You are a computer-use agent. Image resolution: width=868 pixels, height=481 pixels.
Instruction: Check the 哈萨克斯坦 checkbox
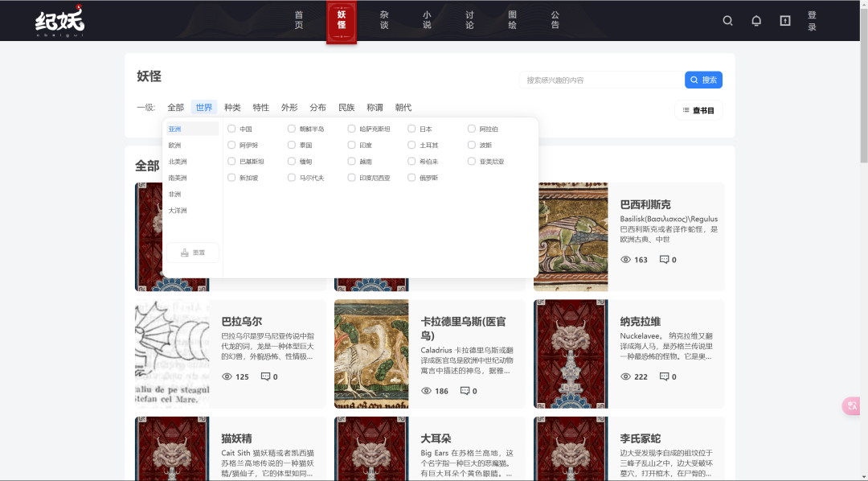(351, 129)
